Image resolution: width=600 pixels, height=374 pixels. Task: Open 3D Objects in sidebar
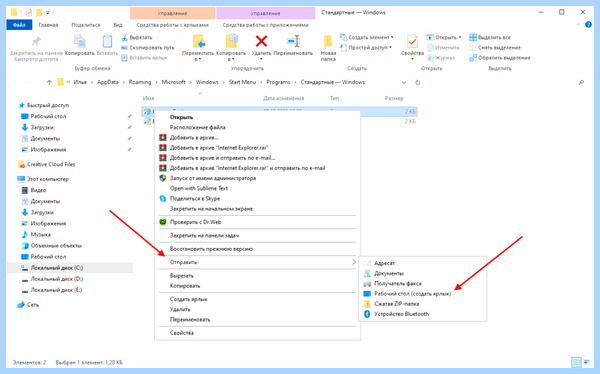click(56, 246)
